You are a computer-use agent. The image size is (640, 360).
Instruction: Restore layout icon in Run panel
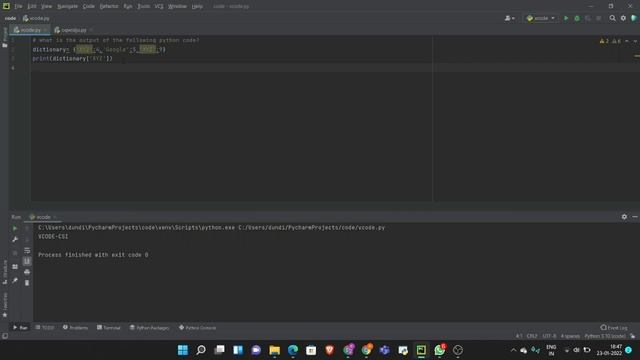pos(15,267)
